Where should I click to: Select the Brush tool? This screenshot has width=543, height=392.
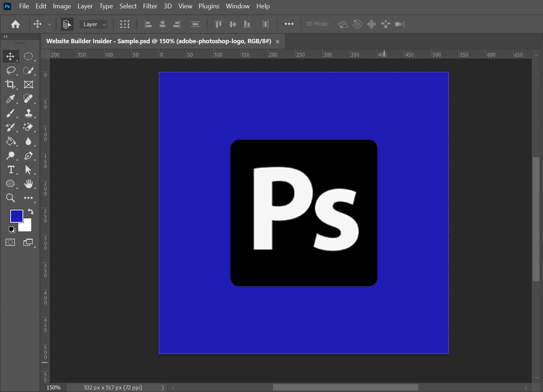pyautogui.click(x=11, y=113)
